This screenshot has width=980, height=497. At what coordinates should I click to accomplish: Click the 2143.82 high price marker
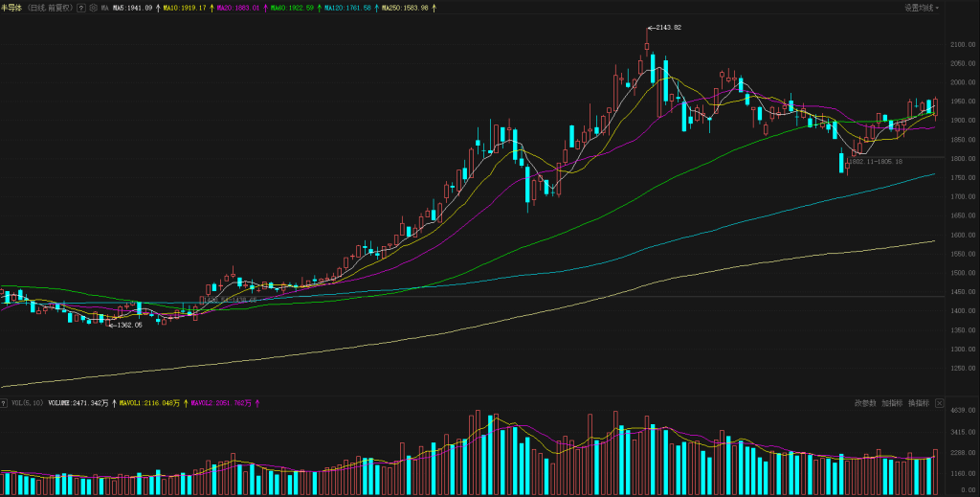[666, 28]
